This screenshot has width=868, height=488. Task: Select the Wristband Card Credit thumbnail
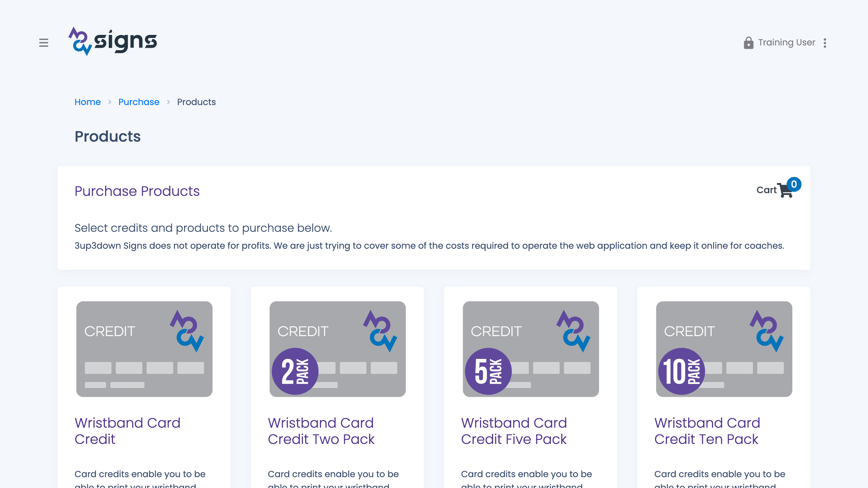coord(144,349)
